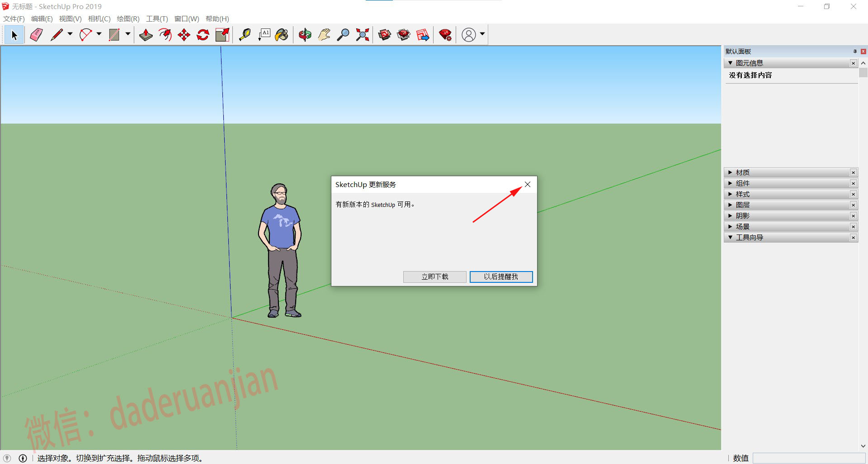Open the 视图(V) menu

(71, 19)
